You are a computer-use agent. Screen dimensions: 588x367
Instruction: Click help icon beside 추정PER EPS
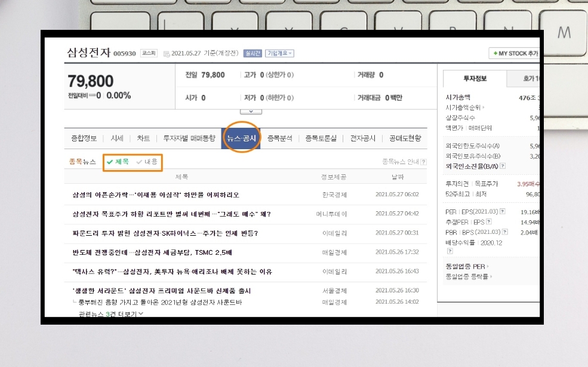pos(489,221)
